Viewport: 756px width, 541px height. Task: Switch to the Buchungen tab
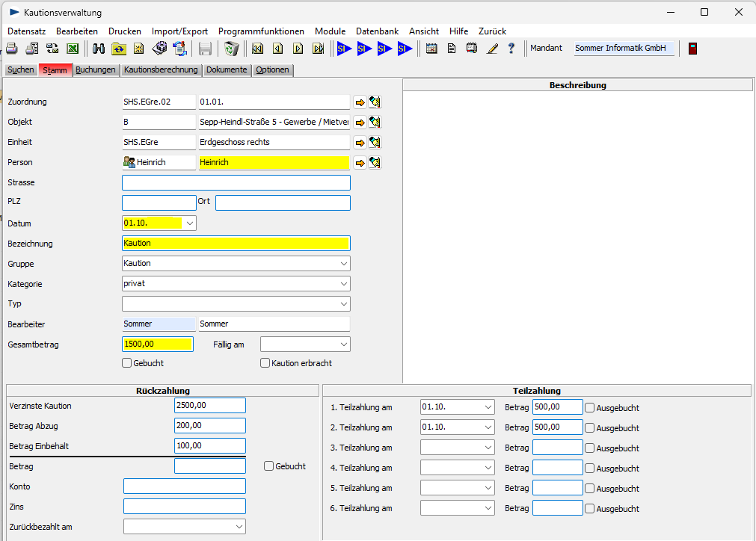[x=96, y=70]
